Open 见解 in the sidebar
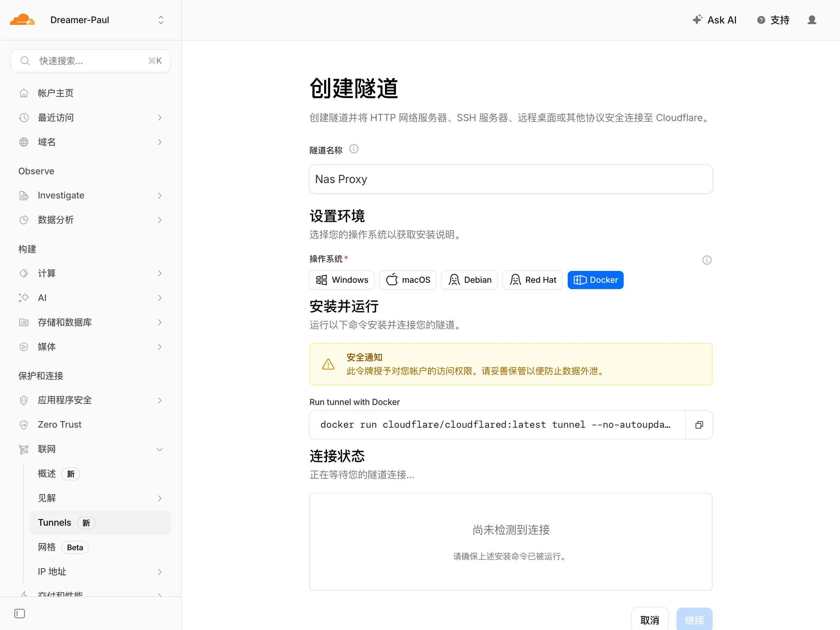 tap(47, 498)
